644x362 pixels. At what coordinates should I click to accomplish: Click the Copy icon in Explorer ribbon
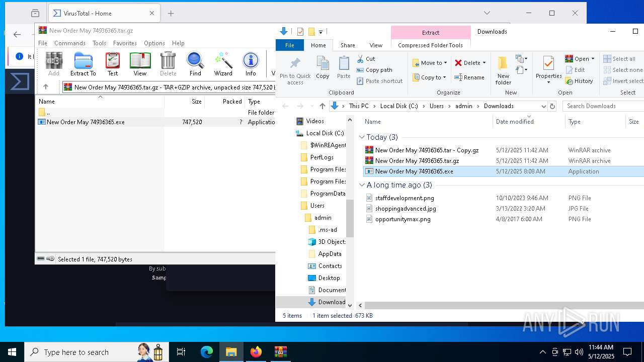coord(323,67)
